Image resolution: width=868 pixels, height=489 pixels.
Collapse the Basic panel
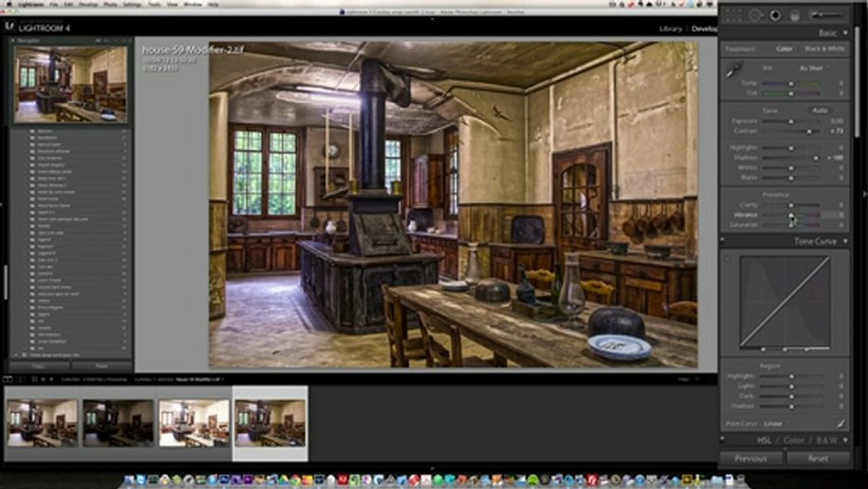(x=846, y=33)
